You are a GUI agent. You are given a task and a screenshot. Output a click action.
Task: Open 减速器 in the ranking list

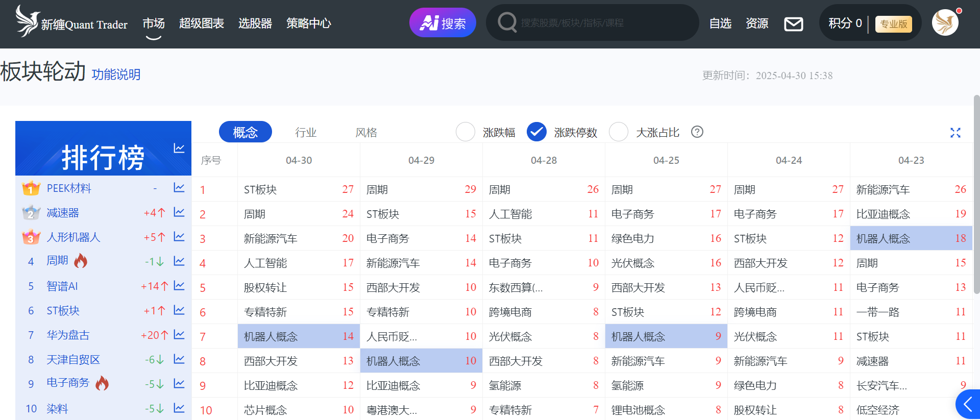click(63, 213)
